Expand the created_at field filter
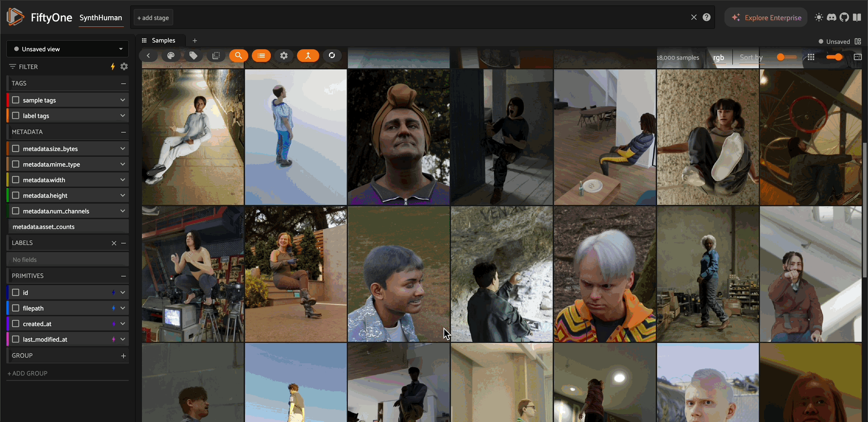 click(x=123, y=324)
